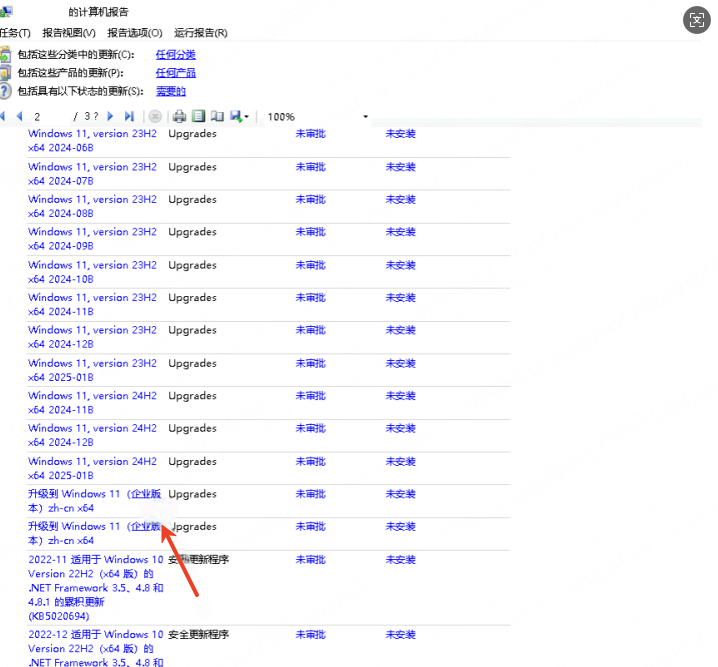
Task: Select the 包括具有以下状态的更新(S): label
Action: coord(81,91)
